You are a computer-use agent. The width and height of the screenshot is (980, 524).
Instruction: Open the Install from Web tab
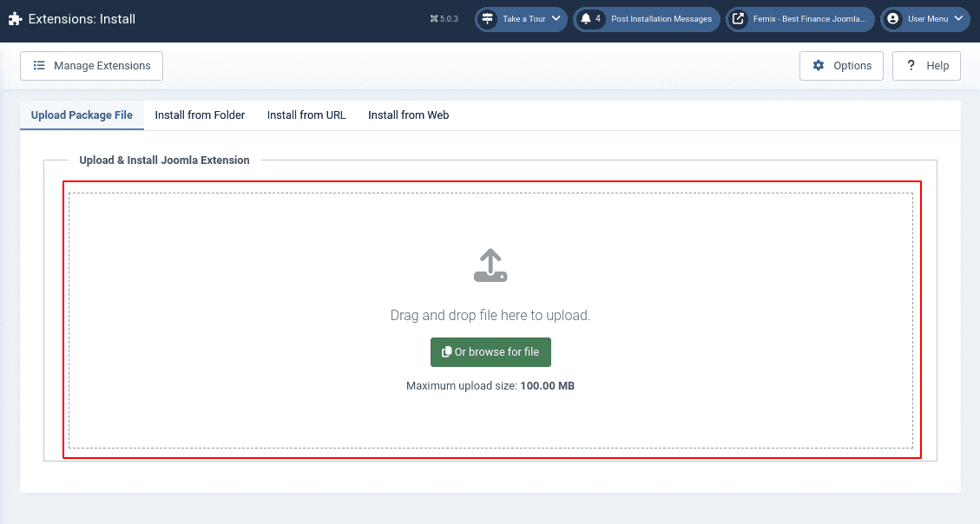[x=408, y=115]
